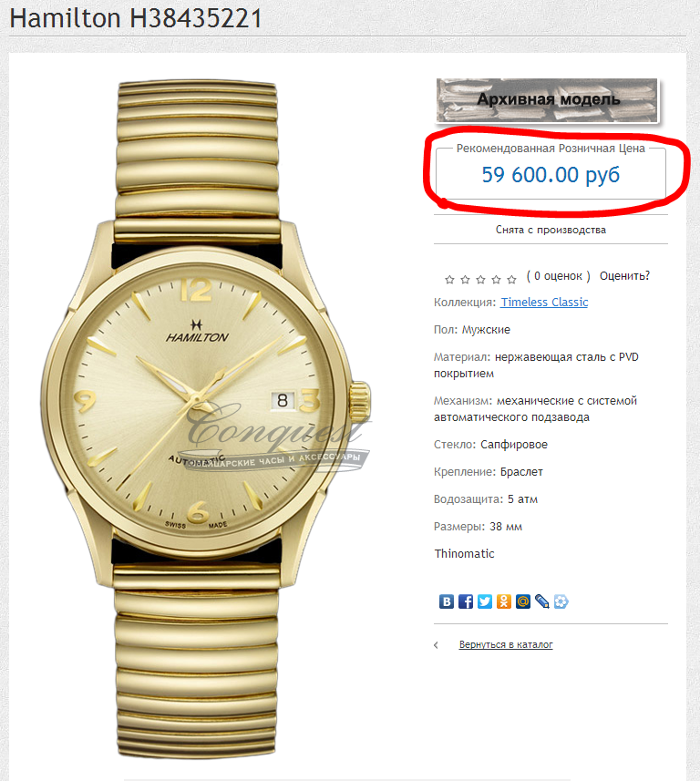Give the watch five stars
The image size is (700, 781).
point(511,280)
